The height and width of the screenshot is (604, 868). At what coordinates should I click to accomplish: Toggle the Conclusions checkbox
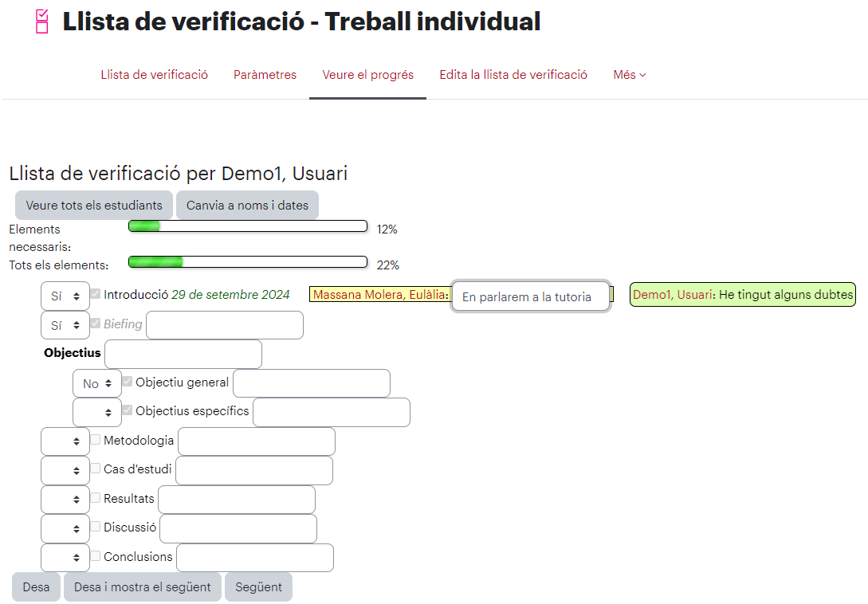(x=96, y=556)
